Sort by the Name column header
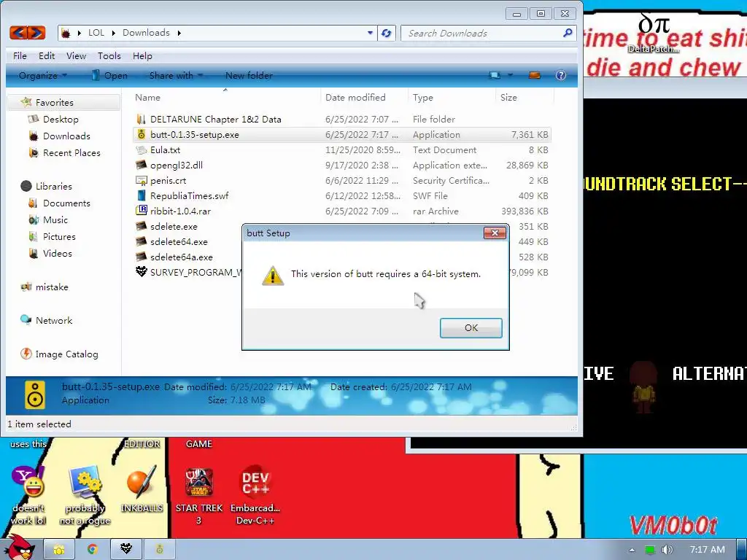The width and height of the screenshot is (747, 560). [225, 98]
